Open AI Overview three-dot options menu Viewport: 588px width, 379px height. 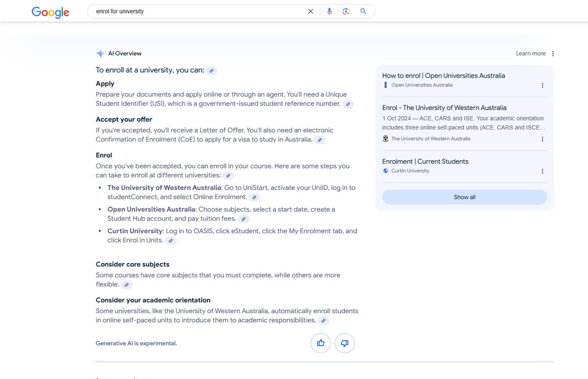click(553, 54)
